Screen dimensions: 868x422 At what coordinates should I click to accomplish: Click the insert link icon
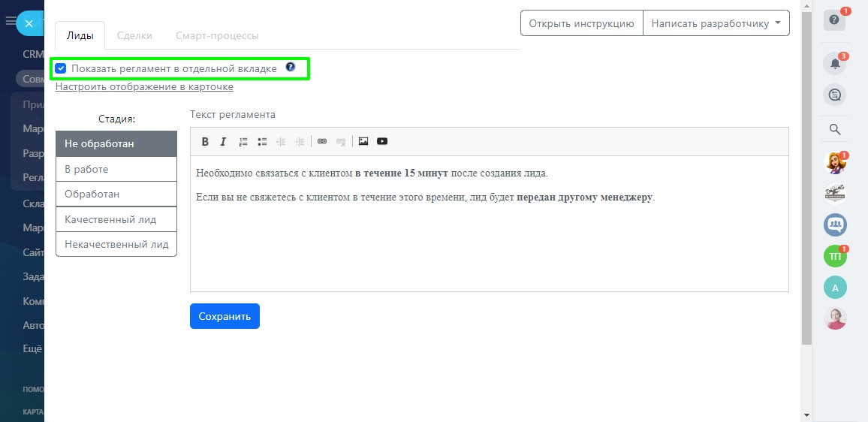pyautogui.click(x=322, y=142)
